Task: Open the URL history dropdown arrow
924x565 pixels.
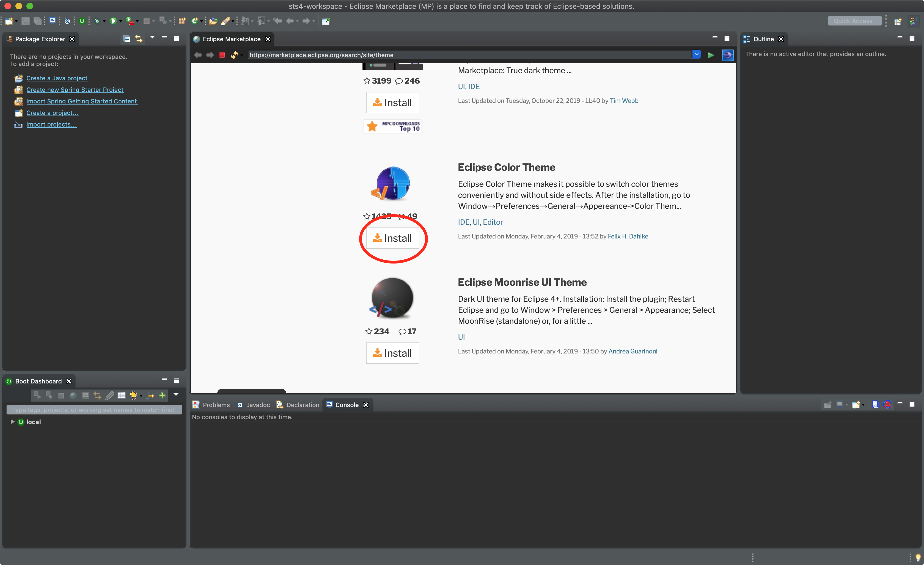Action: click(696, 54)
